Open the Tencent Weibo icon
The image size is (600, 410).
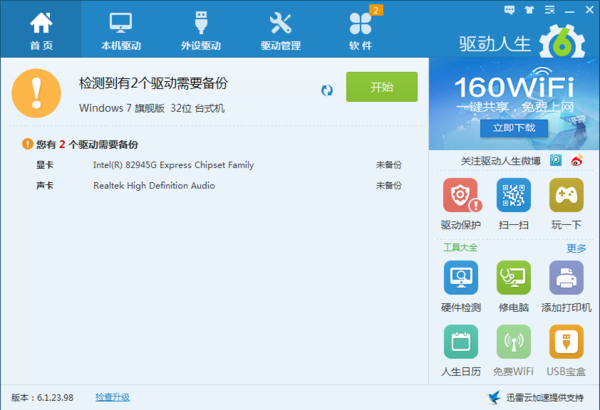click(x=556, y=160)
